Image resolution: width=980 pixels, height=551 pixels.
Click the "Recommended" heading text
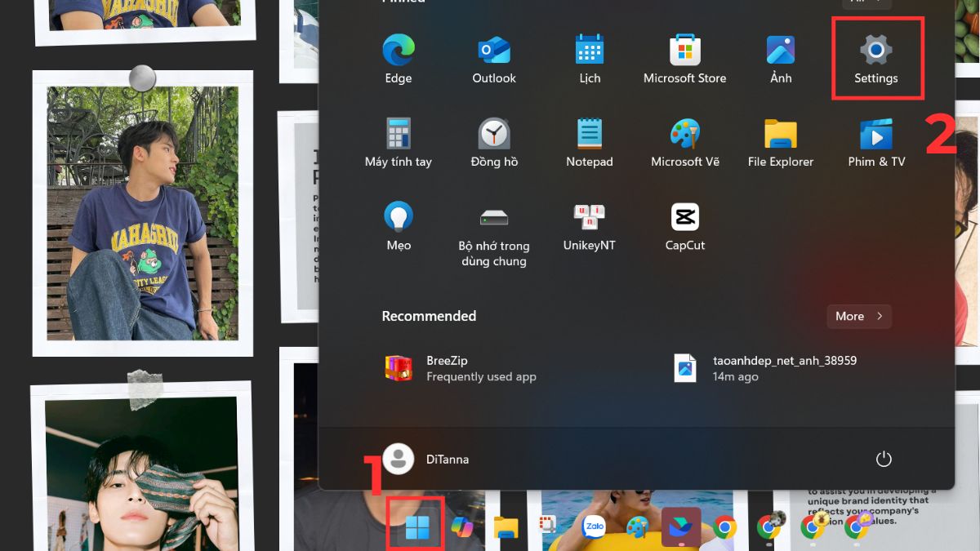point(429,316)
